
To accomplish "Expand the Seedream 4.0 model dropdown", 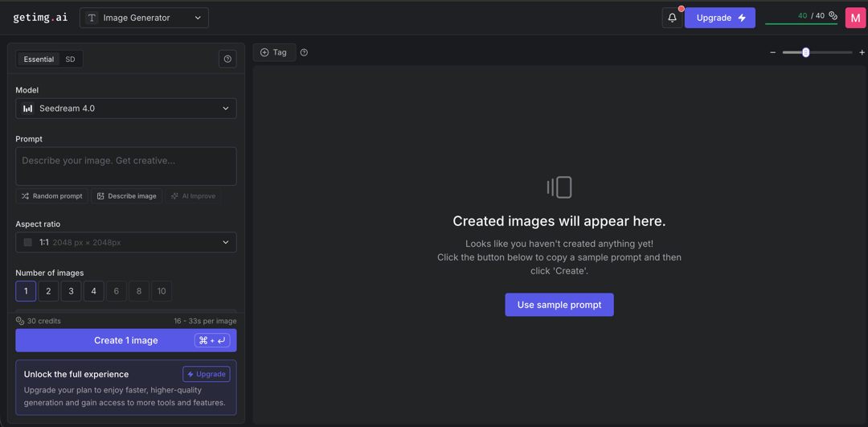I will click(x=126, y=109).
